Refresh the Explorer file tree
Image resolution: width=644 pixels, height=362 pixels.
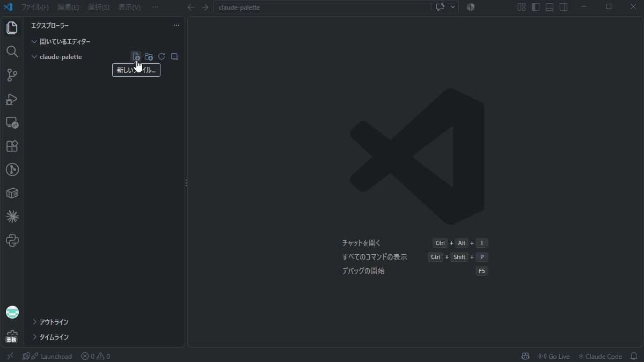[x=162, y=56]
